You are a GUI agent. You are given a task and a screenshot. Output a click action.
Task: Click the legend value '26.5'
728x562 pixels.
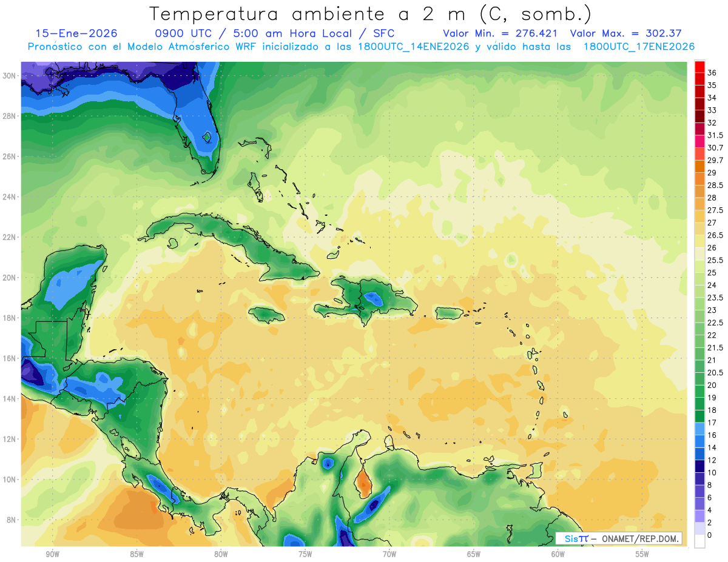715,235
